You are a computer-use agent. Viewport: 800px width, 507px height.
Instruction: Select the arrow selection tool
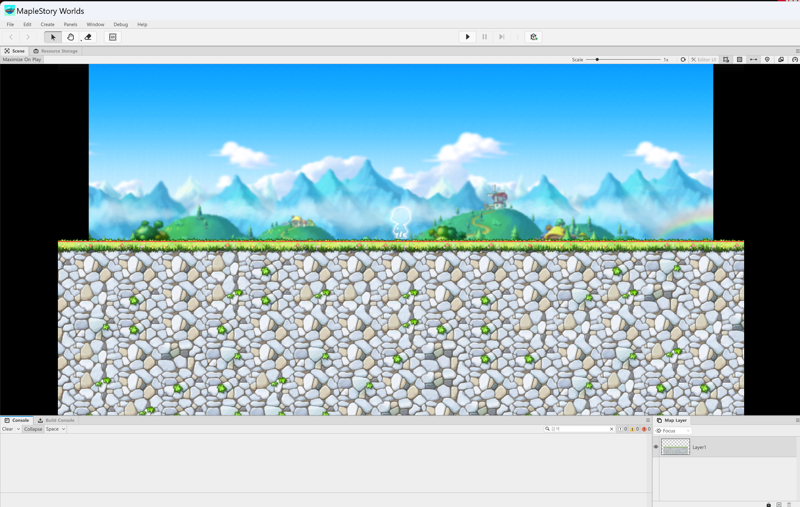tap(53, 37)
